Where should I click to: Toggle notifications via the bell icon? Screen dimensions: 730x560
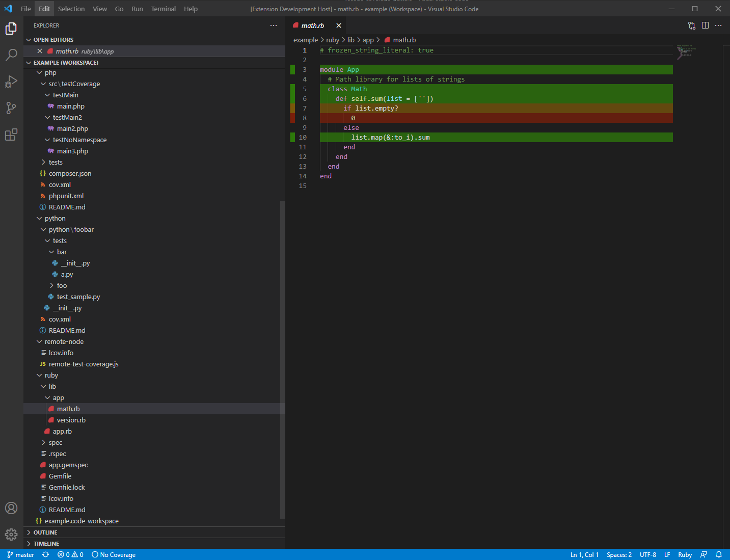pos(719,554)
